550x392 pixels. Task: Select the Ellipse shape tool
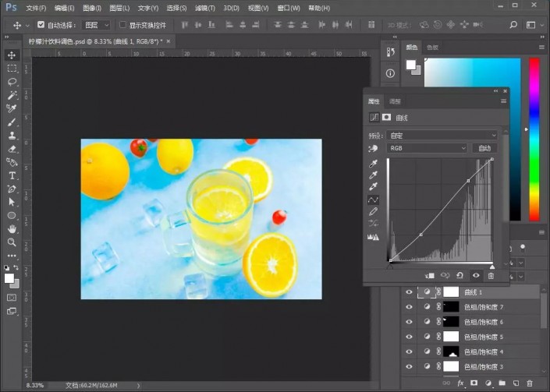tap(12, 215)
